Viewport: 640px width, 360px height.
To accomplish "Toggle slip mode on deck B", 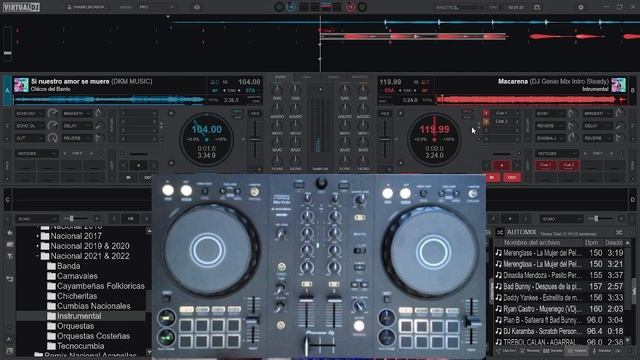I will pyautogui.click(x=467, y=118).
